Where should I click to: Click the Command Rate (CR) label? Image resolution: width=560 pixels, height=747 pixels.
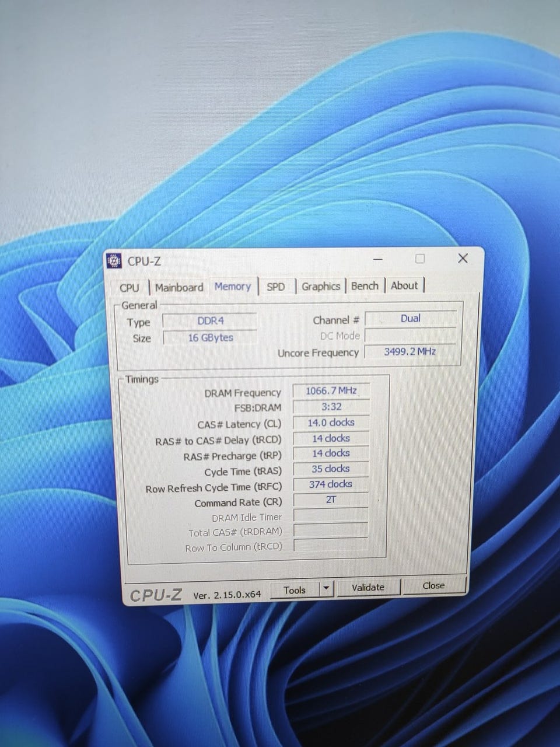[x=238, y=502]
